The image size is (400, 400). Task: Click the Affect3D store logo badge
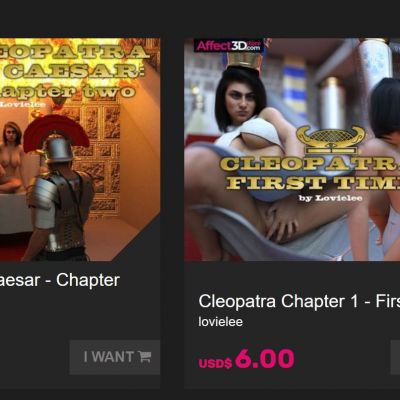pos(230,45)
